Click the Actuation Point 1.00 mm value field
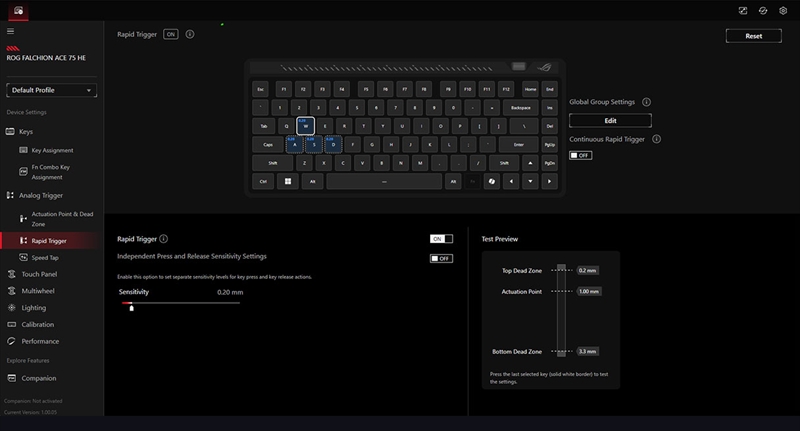 point(587,292)
